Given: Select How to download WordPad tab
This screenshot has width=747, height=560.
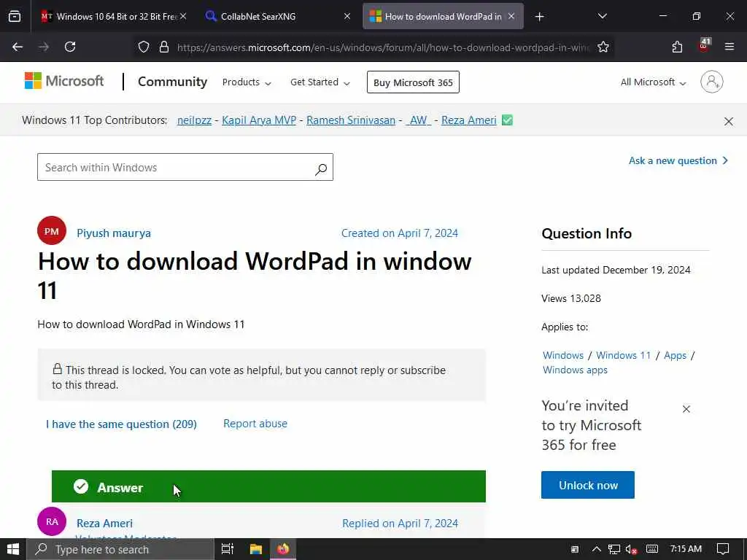Looking at the screenshot, I should pos(443,16).
